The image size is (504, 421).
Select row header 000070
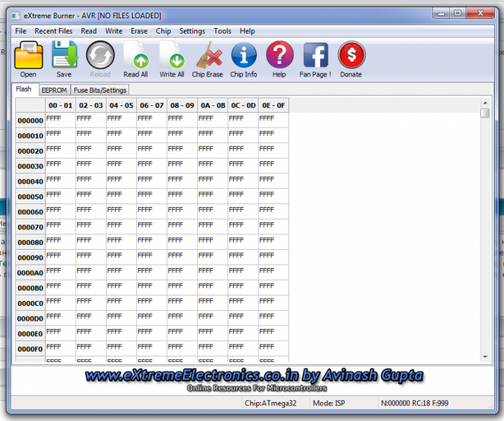(31, 227)
